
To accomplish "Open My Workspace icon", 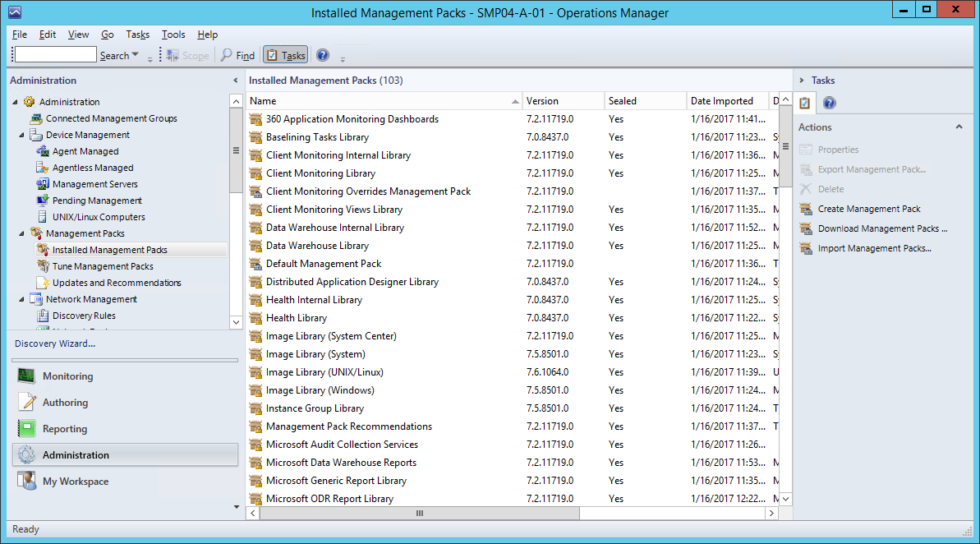I will pos(28,482).
